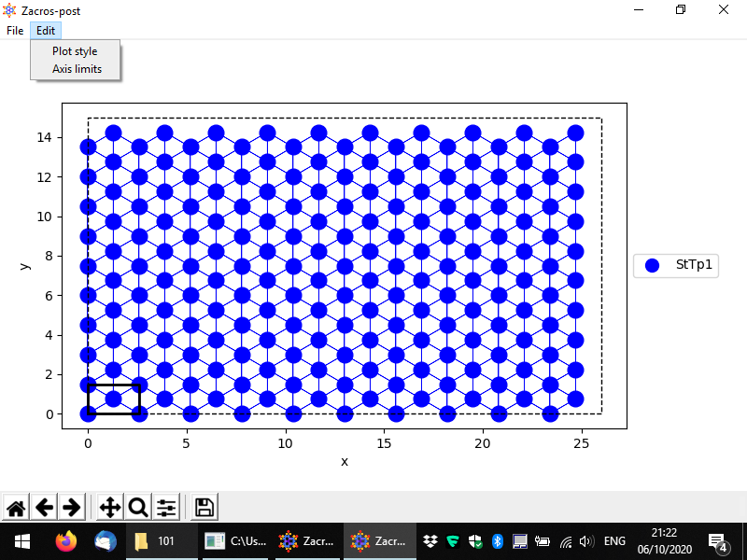Choose Axis limits from the Edit menu

pyautogui.click(x=77, y=69)
